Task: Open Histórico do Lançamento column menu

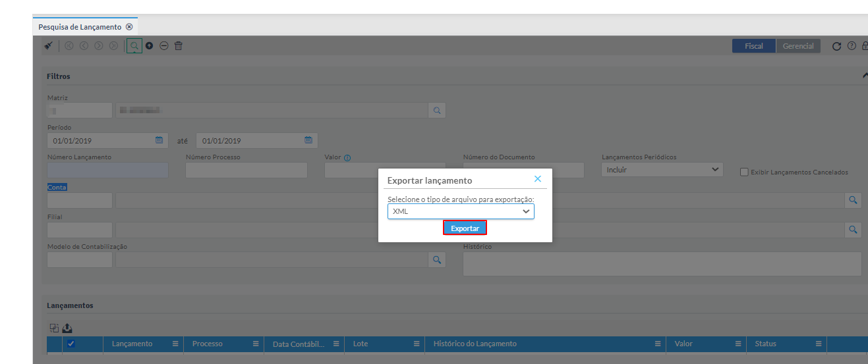Action: coord(657,344)
